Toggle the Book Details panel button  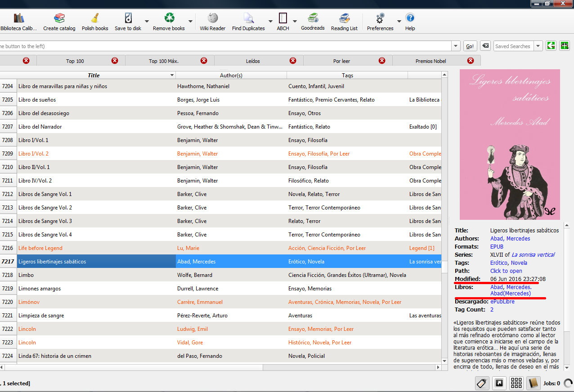click(x=533, y=383)
